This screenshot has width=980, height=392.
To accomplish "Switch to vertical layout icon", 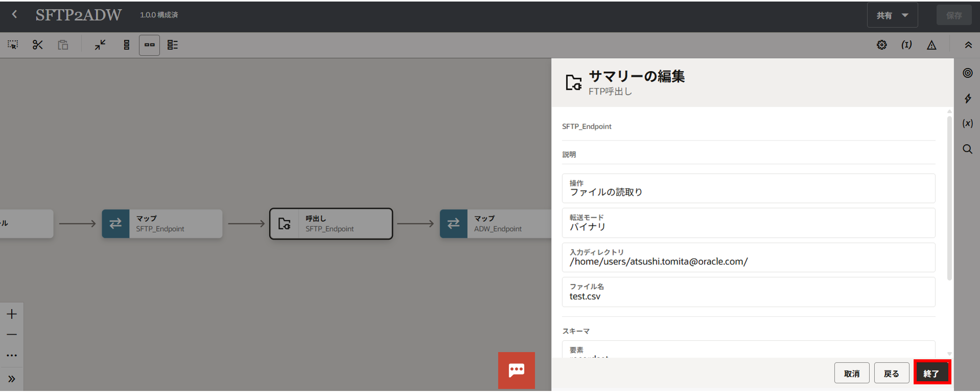I will tap(126, 45).
